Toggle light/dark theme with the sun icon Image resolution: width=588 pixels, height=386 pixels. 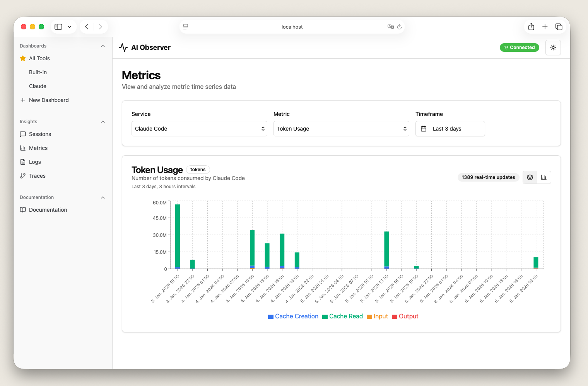pyautogui.click(x=553, y=48)
